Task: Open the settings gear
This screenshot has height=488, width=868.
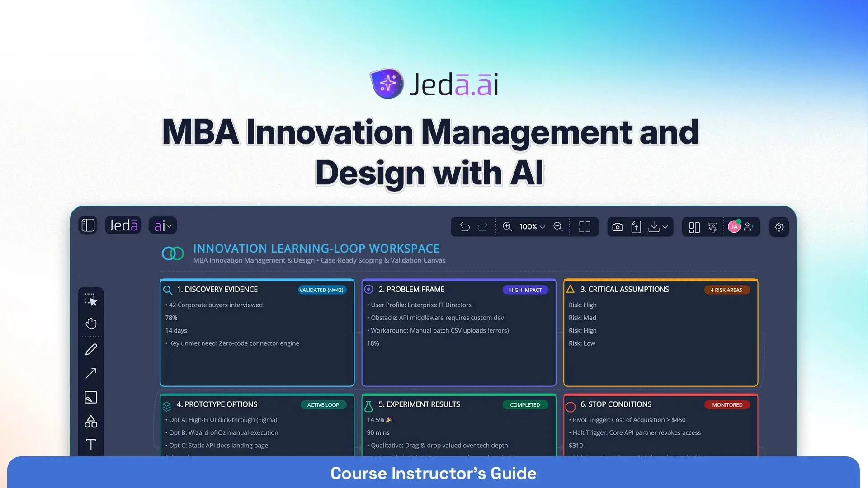Action: point(779,227)
